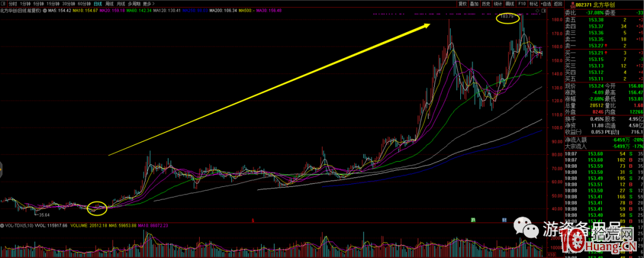Screen dimensions: 644x258
Task: Click the MA20: 159.18 indicator label
Action: point(113,10)
